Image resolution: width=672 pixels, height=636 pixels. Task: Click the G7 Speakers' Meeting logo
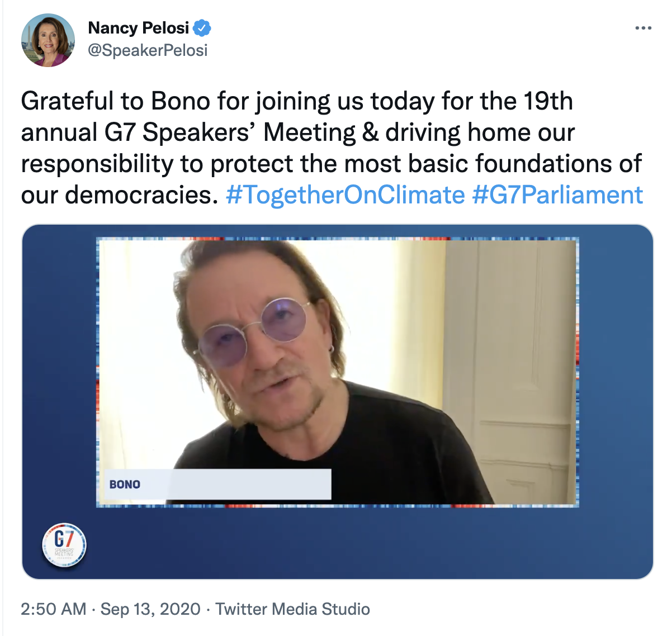(x=64, y=545)
